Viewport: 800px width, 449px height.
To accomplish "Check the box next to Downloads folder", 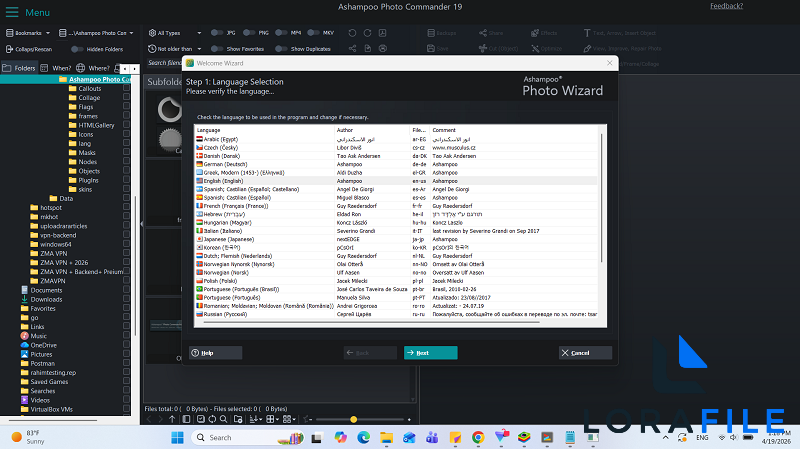I will click(x=127, y=299).
